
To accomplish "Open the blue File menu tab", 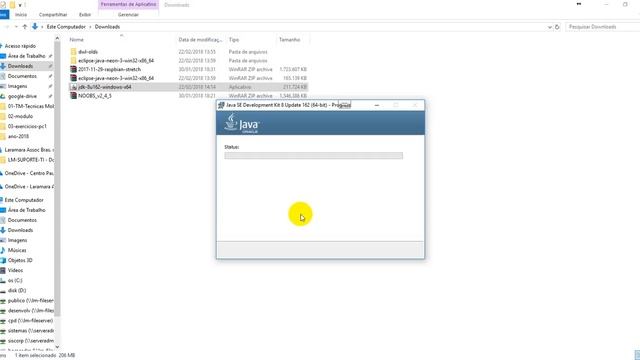I will click(4, 15).
